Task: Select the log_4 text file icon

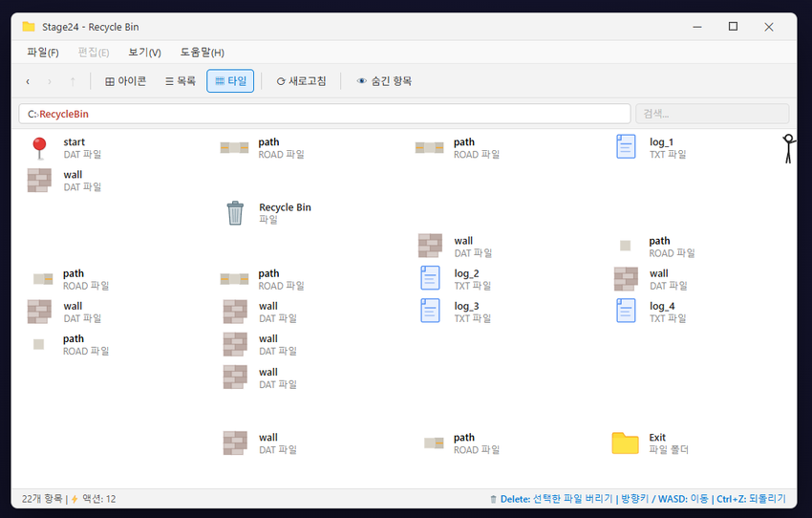Action: (x=626, y=311)
